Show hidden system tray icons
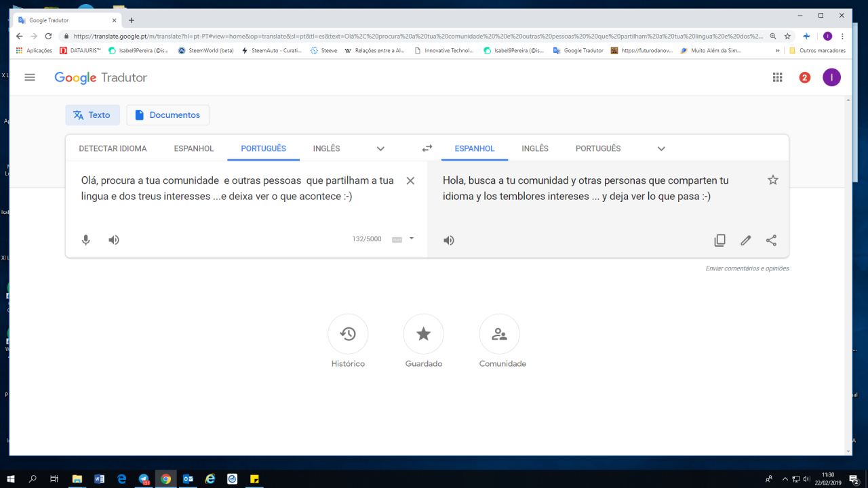The width and height of the screenshot is (868, 488). pyautogui.click(x=785, y=479)
